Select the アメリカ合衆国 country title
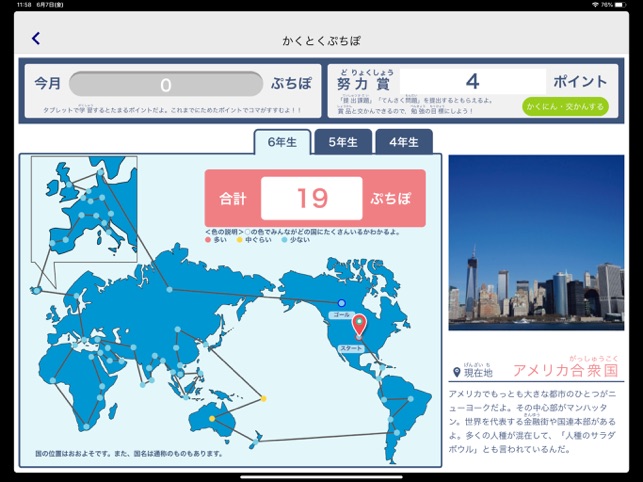643x482 pixels. (x=565, y=370)
